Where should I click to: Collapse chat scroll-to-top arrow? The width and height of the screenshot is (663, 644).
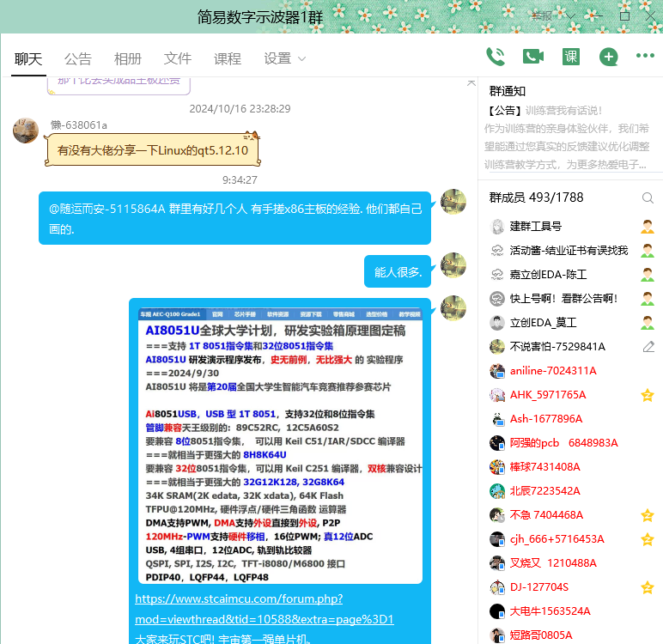(471, 83)
